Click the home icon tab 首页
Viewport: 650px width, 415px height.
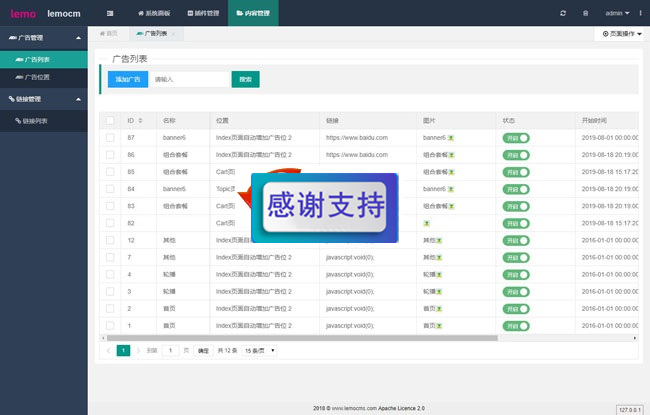109,33
